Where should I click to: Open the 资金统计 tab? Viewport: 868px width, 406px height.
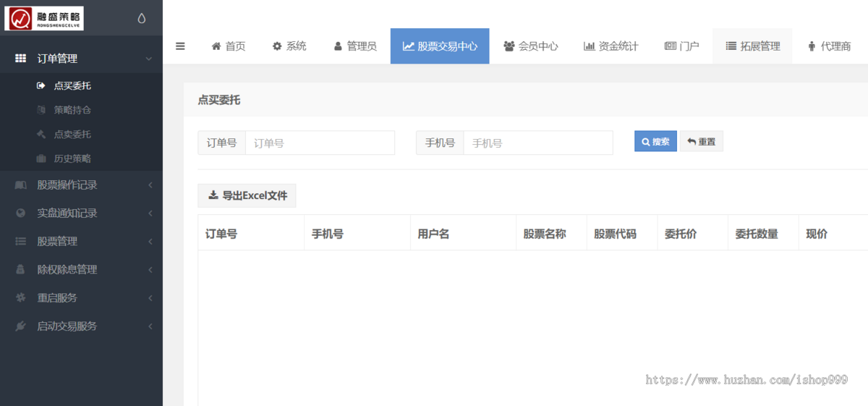tap(611, 46)
